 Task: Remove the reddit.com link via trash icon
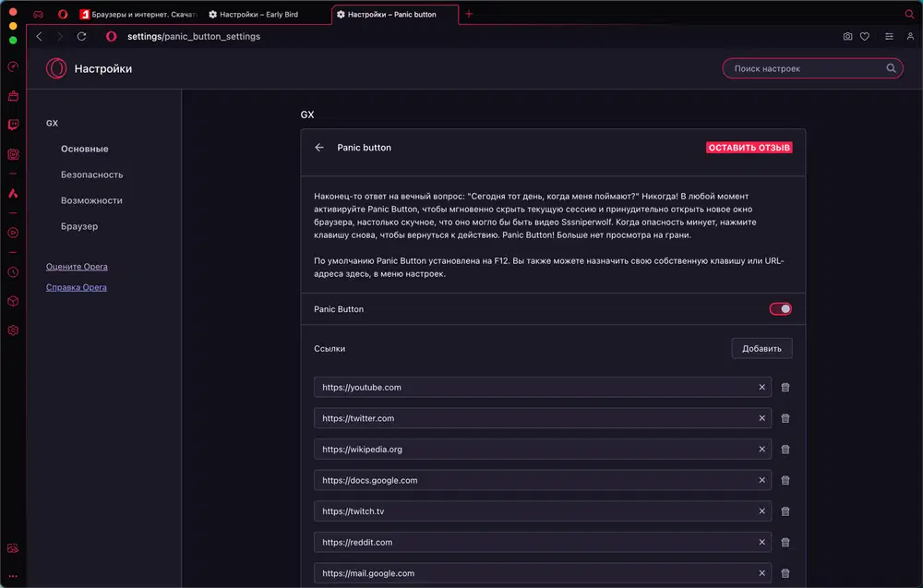[785, 543]
